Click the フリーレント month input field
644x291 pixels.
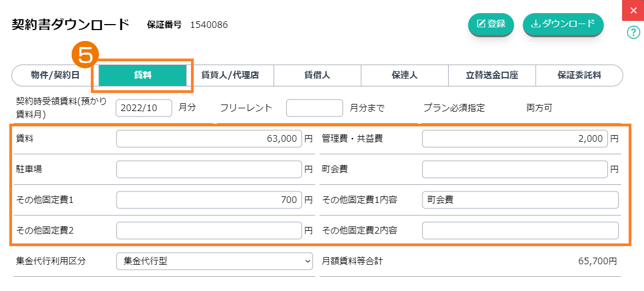(x=315, y=108)
